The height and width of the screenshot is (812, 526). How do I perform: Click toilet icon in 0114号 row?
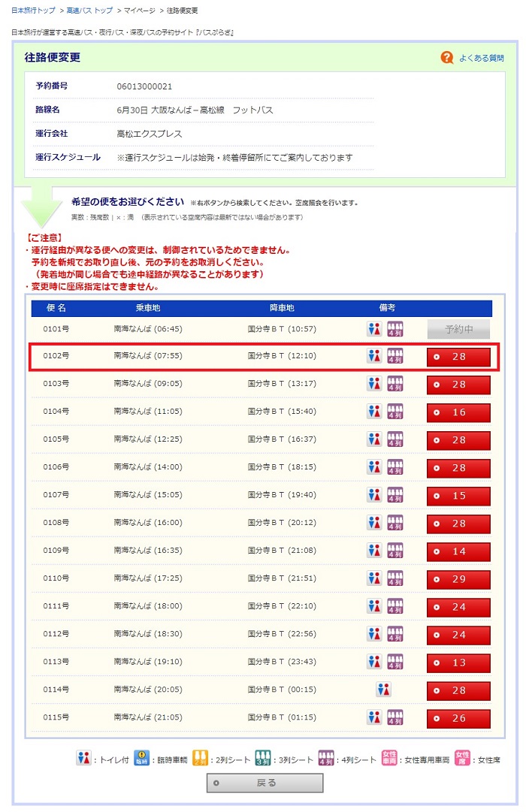(x=384, y=690)
